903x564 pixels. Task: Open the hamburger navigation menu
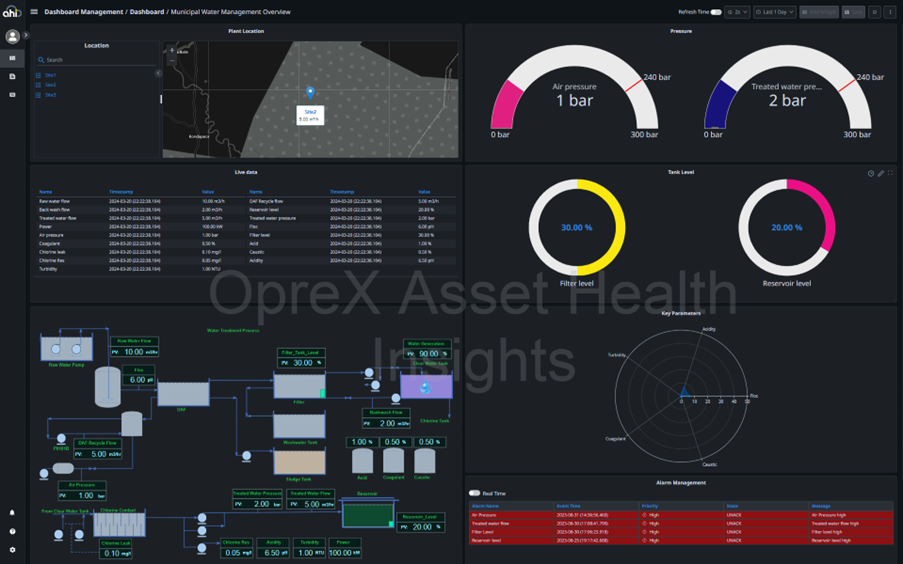pos(34,12)
